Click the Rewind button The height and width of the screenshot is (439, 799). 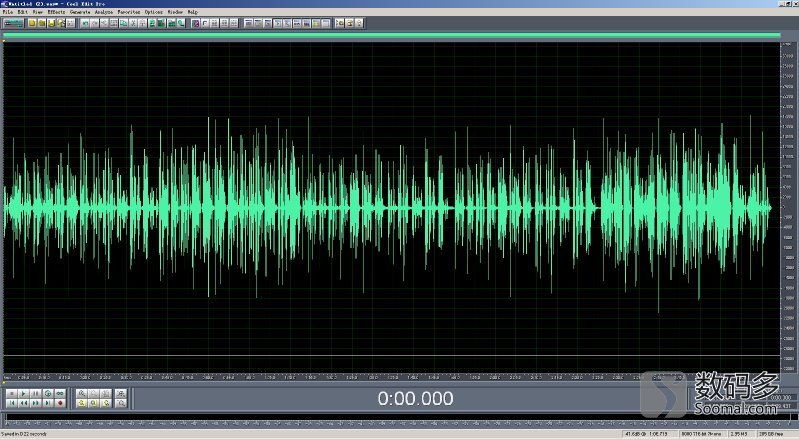click(x=23, y=403)
